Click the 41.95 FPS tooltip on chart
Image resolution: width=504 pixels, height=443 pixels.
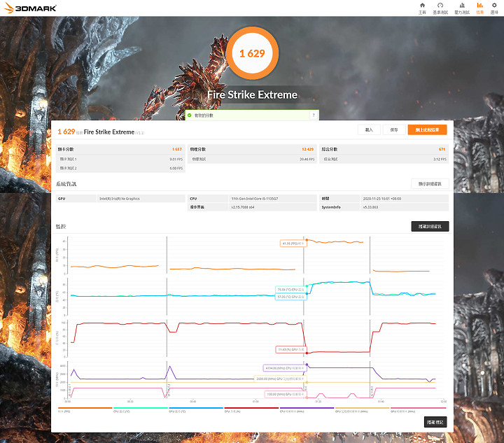tap(293, 244)
